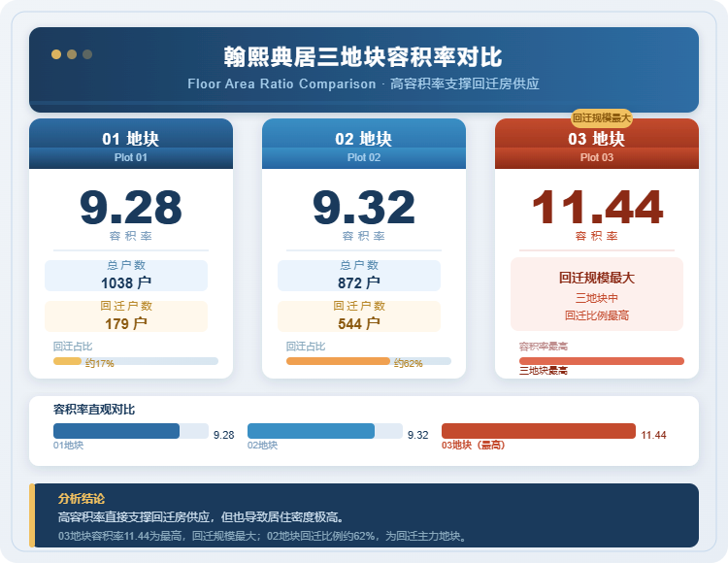Click the 544 户 relocation households box
The image size is (728, 563).
point(359,316)
